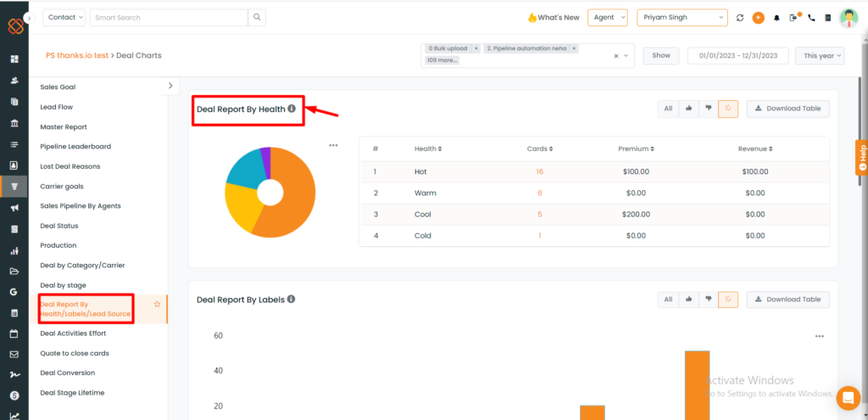Focus the Smart Search input field
Image resolution: width=868 pixels, height=420 pixels.
coord(169,17)
